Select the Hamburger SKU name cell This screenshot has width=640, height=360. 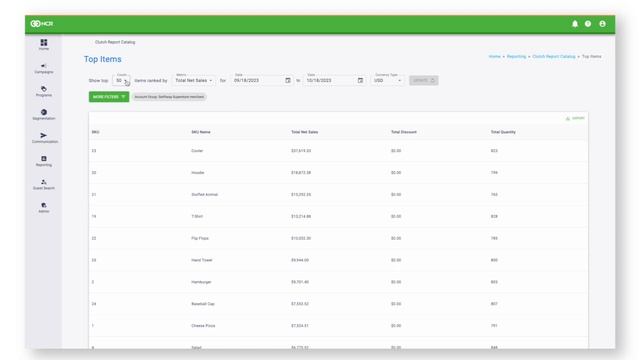click(x=201, y=282)
